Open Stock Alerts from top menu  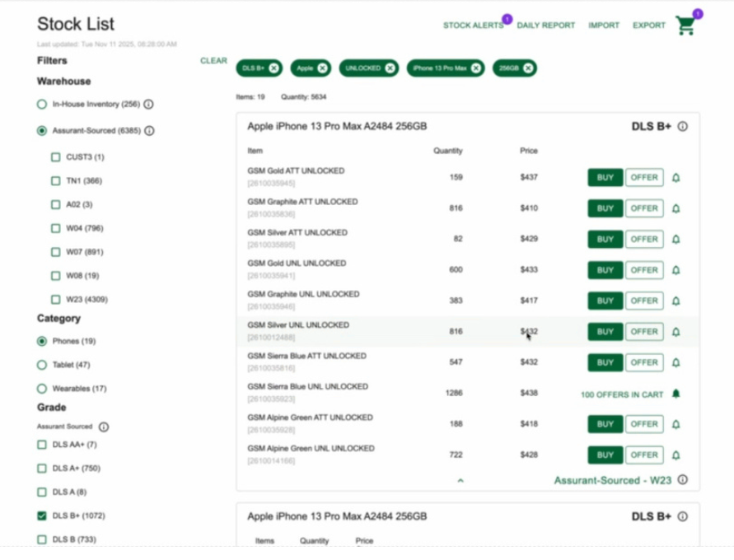pos(473,26)
